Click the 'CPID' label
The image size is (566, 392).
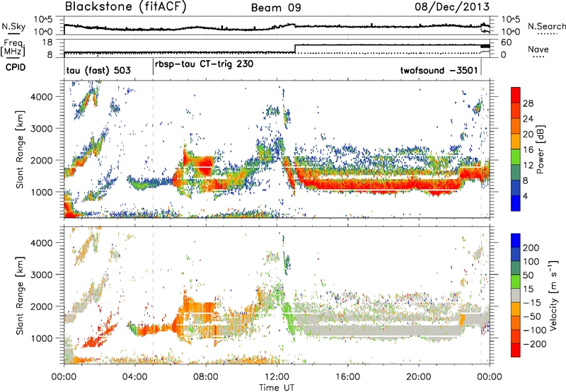pyautogui.click(x=16, y=67)
